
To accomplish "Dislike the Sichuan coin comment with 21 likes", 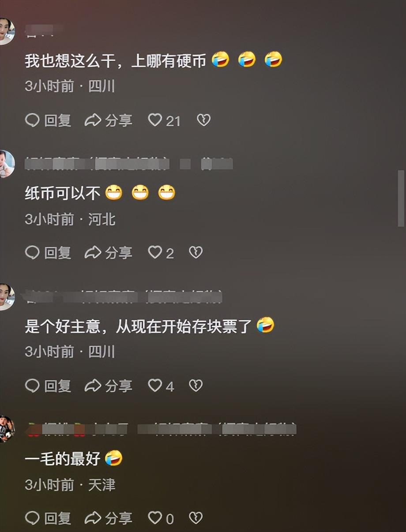I will point(203,120).
